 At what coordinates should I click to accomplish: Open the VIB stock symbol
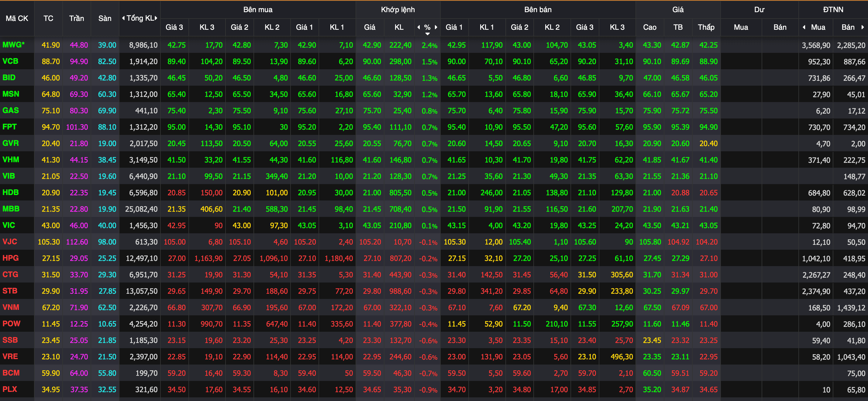(9, 176)
